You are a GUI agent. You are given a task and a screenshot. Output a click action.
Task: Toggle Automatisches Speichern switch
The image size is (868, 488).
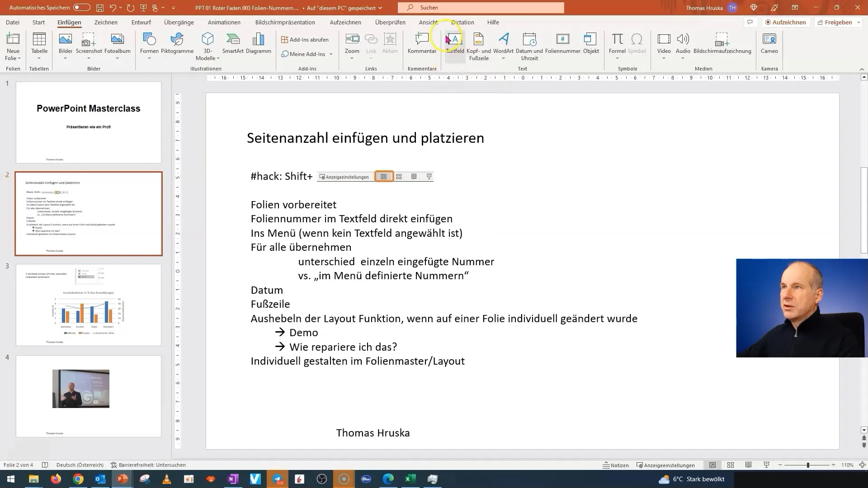point(82,8)
